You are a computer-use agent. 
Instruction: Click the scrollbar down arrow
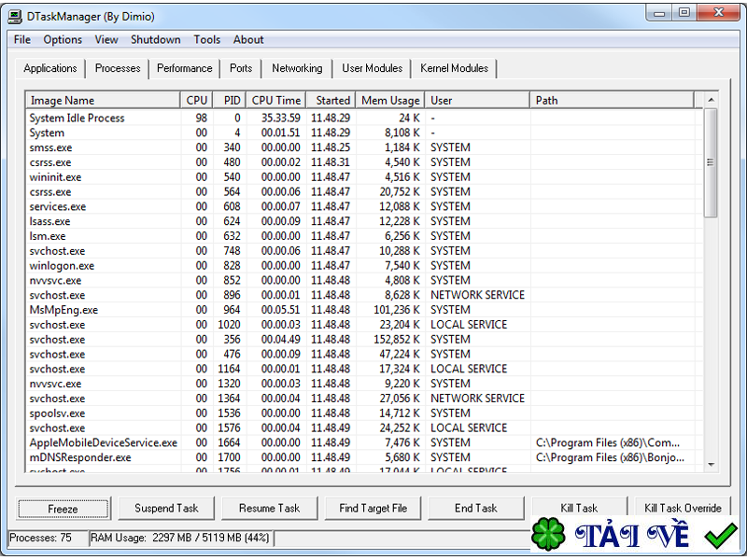coord(711,464)
